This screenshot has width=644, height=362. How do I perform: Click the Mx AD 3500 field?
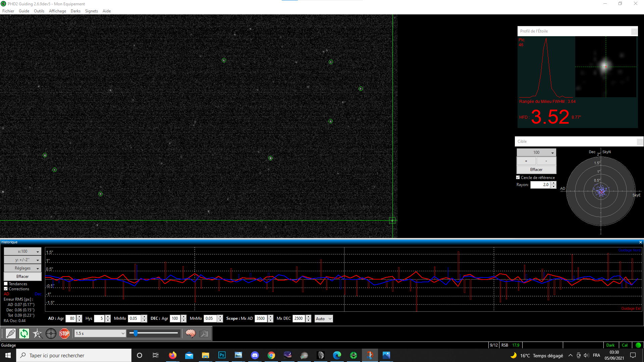click(x=261, y=319)
